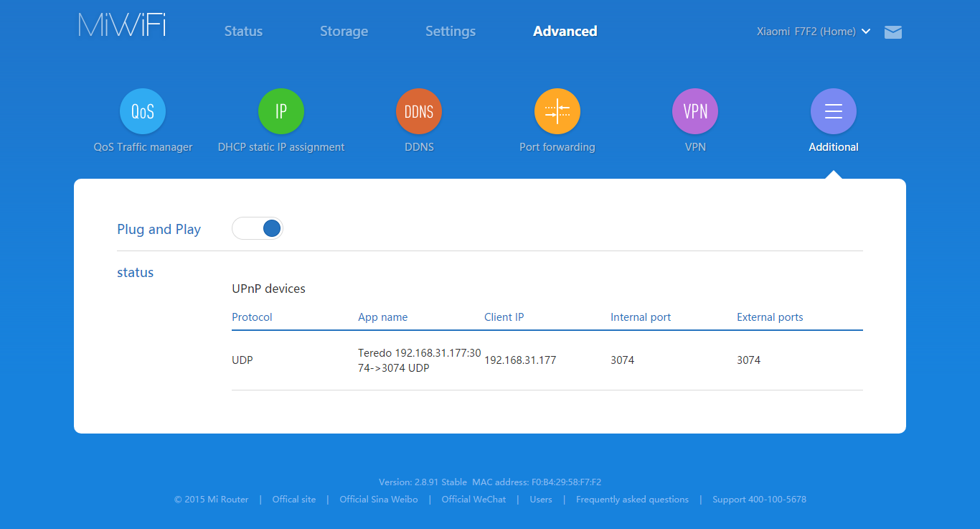
Task: Click the Protocol column header
Action: [x=252, y=317]
